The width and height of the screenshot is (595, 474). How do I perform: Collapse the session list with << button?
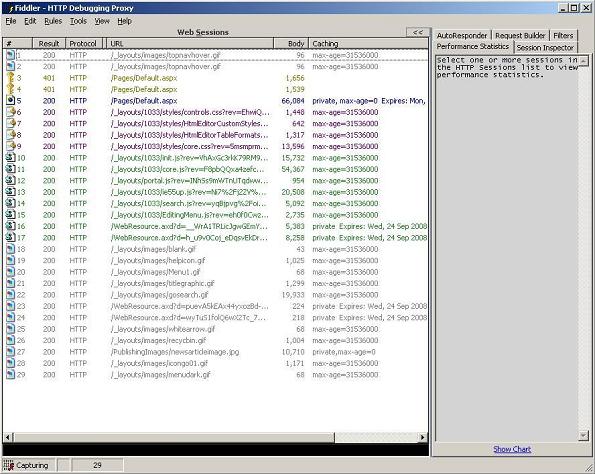(x=418, y=32)
